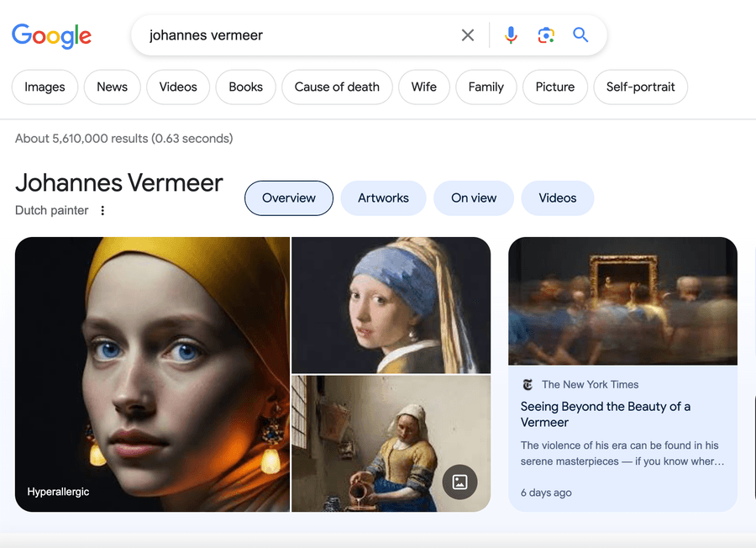Select the News filter chip
This screenshot has height=548, width=756.
coord(112,87)
